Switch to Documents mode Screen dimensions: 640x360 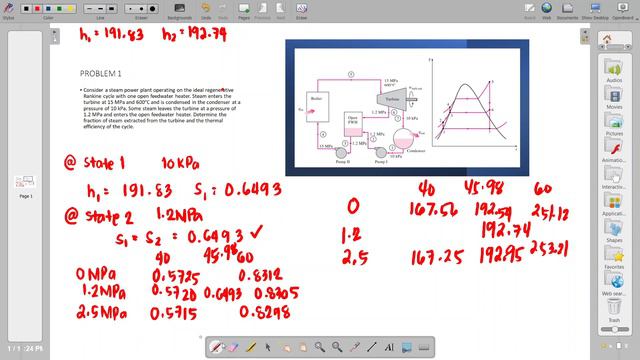(567, 11)
